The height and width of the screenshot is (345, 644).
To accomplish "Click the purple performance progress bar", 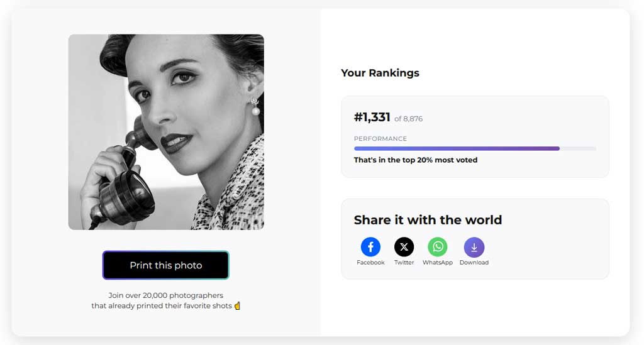I will click(x=457, y=148).
